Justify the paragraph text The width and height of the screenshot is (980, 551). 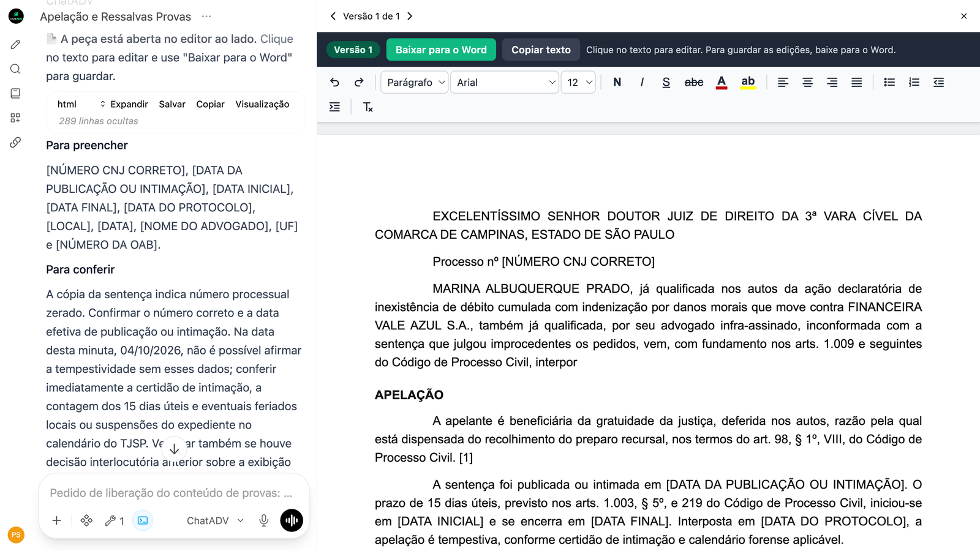(x=857, y=82)
